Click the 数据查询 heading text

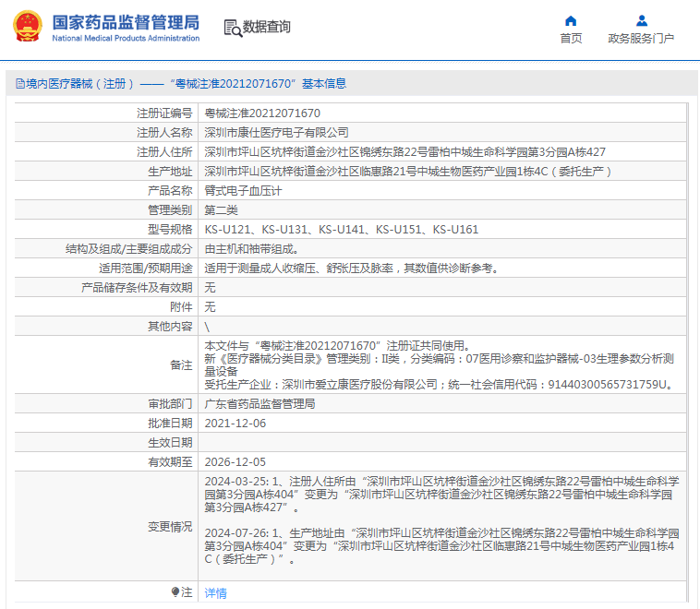click(x=267, y=27)
